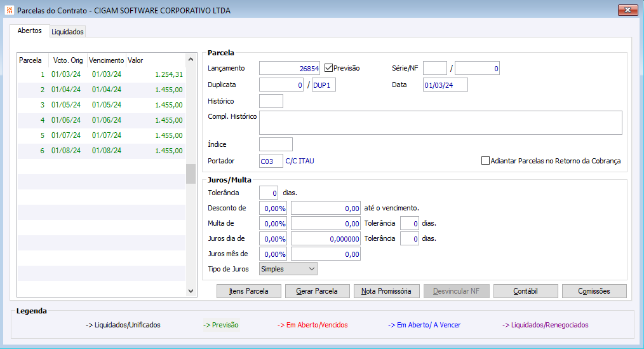Click the C/C ITAU portador name

point(300,161)
